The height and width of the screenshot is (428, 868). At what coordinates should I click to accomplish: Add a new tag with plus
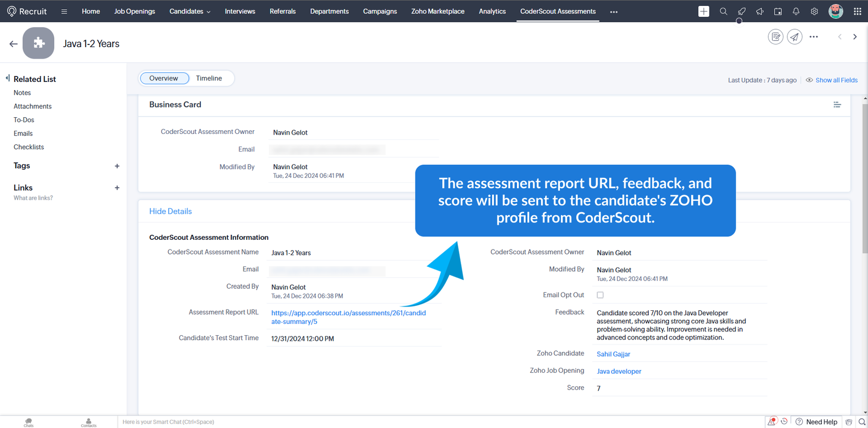[117, 166]
